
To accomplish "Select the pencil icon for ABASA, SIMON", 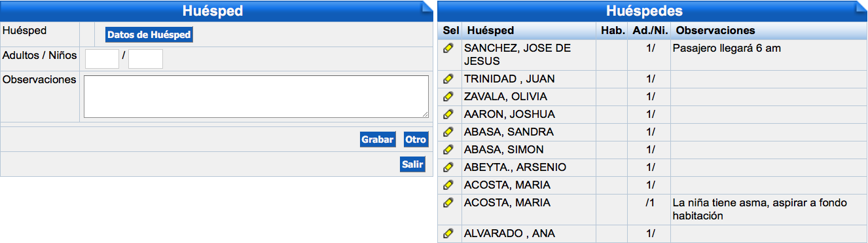I will [448, 149].
